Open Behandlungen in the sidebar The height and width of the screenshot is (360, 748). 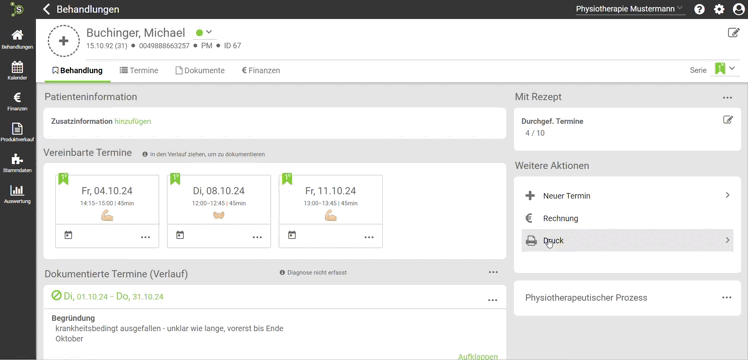(17, 40)
